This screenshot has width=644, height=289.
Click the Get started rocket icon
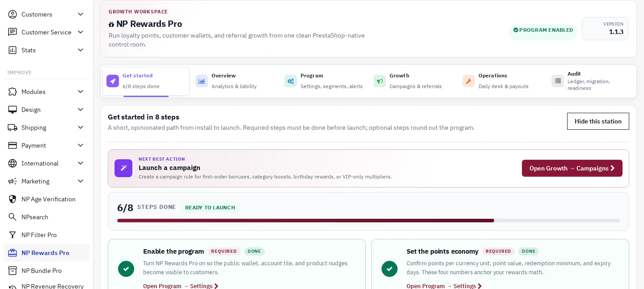pyautogui.click(x=113, y=81)
